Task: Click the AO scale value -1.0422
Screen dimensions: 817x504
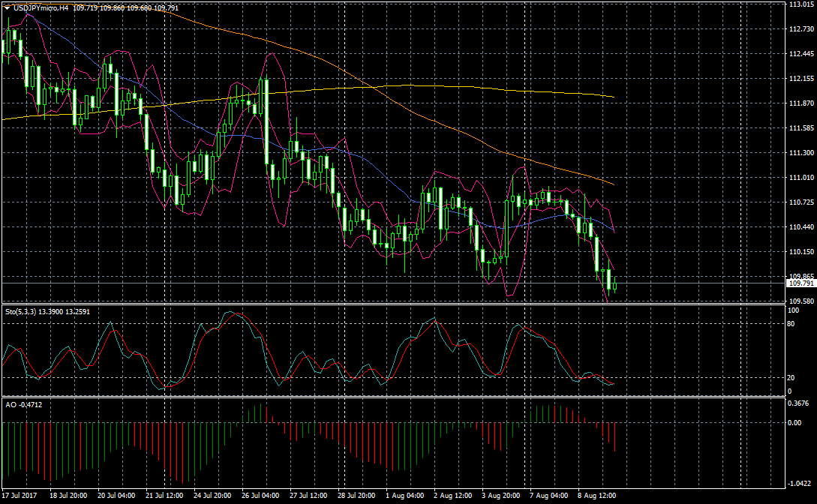Action: point(799,484)
